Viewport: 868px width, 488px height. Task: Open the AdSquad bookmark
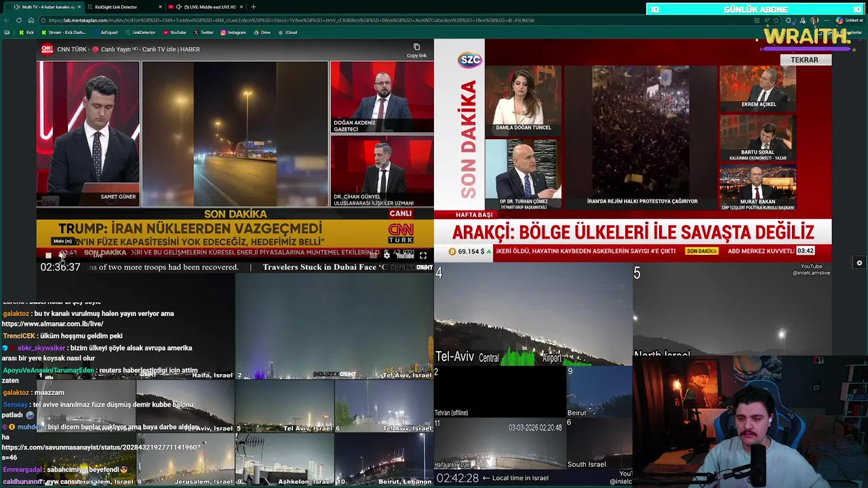pyautogui.click(x=106, y=33)
